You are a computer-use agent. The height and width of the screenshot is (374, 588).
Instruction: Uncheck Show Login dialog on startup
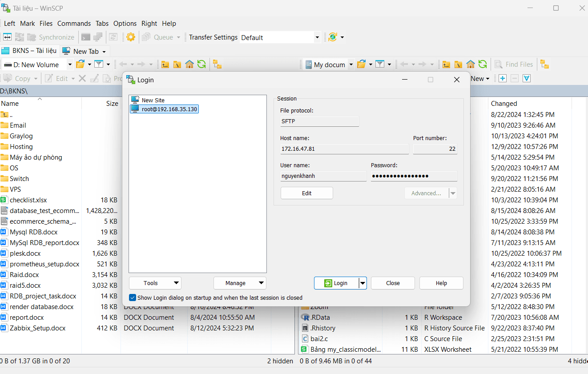pos(133,298)
